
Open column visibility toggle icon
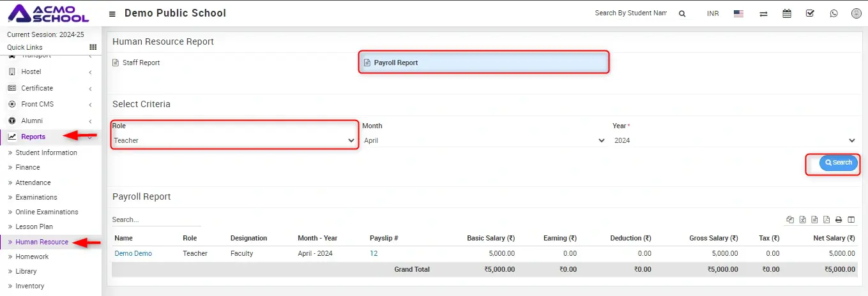pyautogui.click(x=851, y=220)
